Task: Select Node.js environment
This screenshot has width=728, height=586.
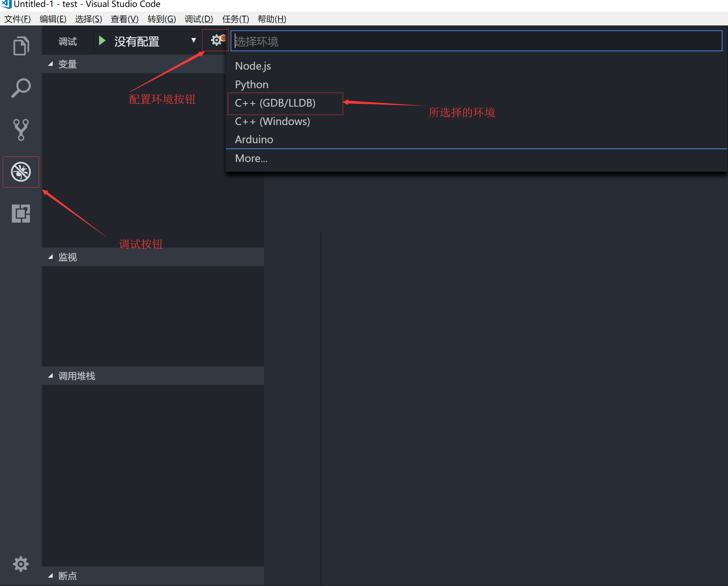Action: [476, 66]
